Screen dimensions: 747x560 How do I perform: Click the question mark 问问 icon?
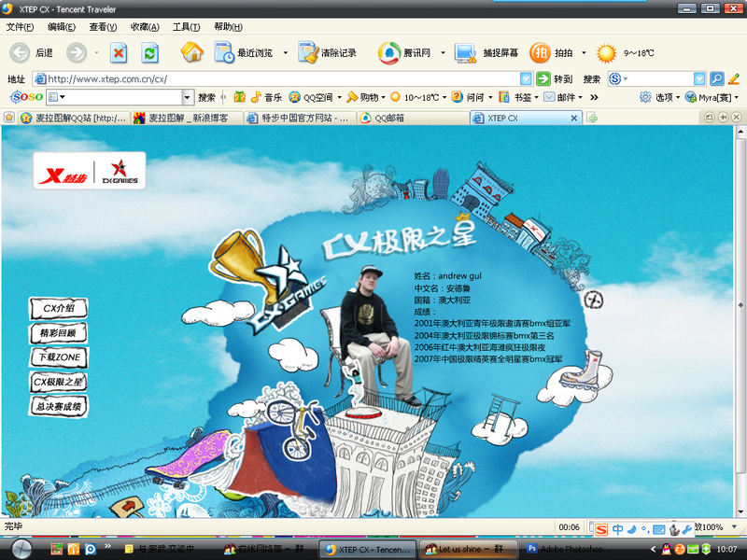point(457,97)
